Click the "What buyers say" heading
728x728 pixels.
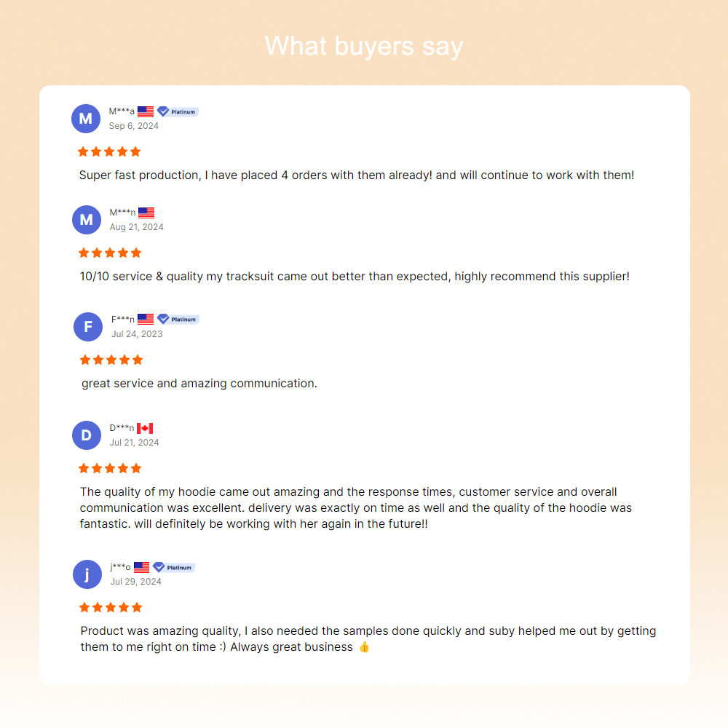tap(364, 46)
